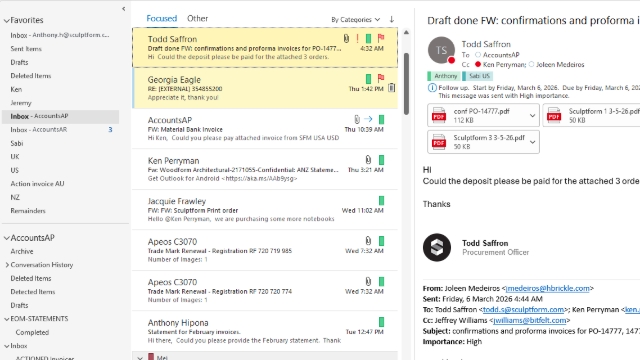Toggle red flag on Todd Saffron email

(x=381, y=38)
